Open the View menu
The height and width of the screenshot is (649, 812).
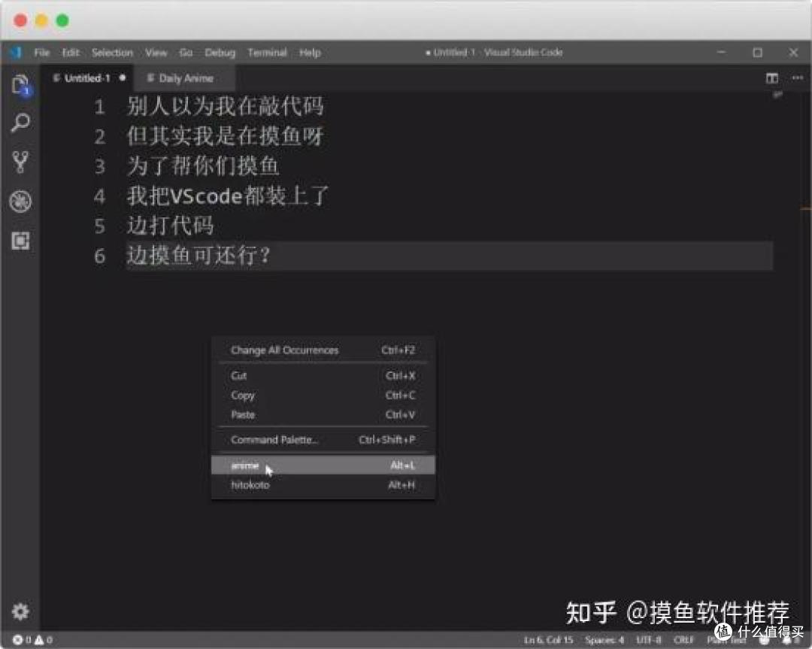156,53
